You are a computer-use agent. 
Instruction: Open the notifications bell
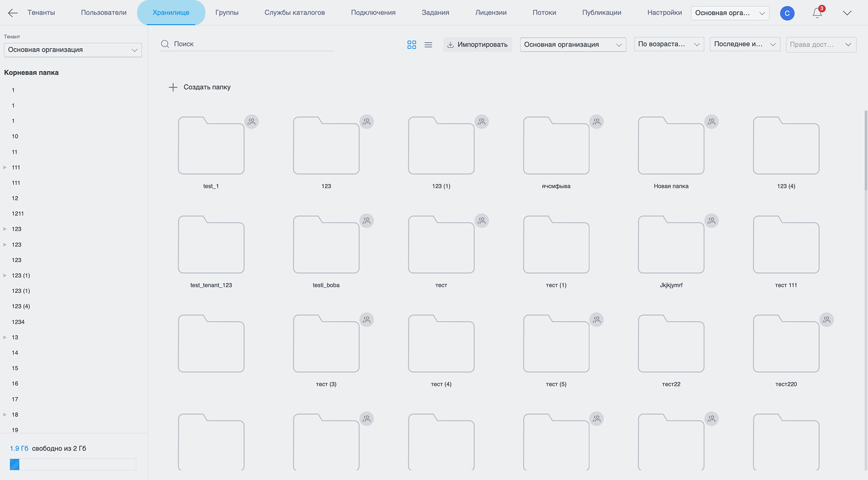pyautogui.click(x=817, y=13)
